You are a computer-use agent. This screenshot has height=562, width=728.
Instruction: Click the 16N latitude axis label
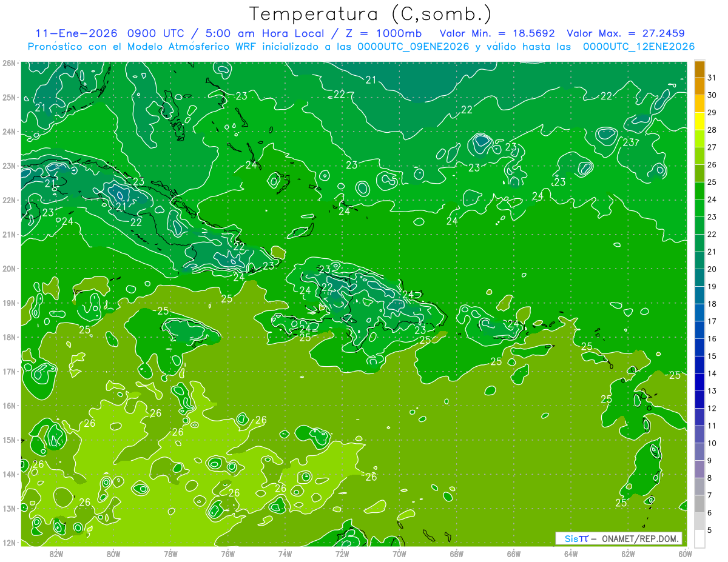8,406
